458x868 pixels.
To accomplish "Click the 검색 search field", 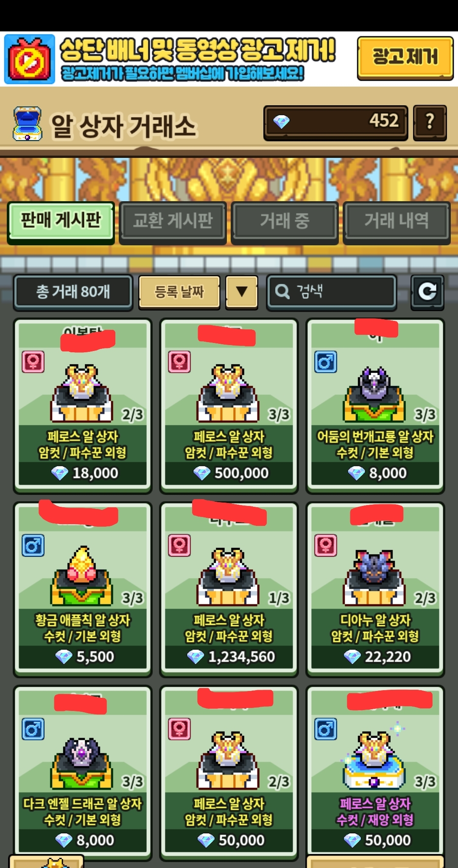I will coord(332,292).
